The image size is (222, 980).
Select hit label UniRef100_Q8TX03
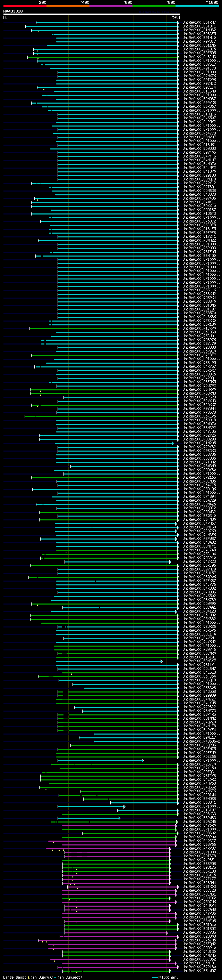pyautogui.click(x=199, y=887)
